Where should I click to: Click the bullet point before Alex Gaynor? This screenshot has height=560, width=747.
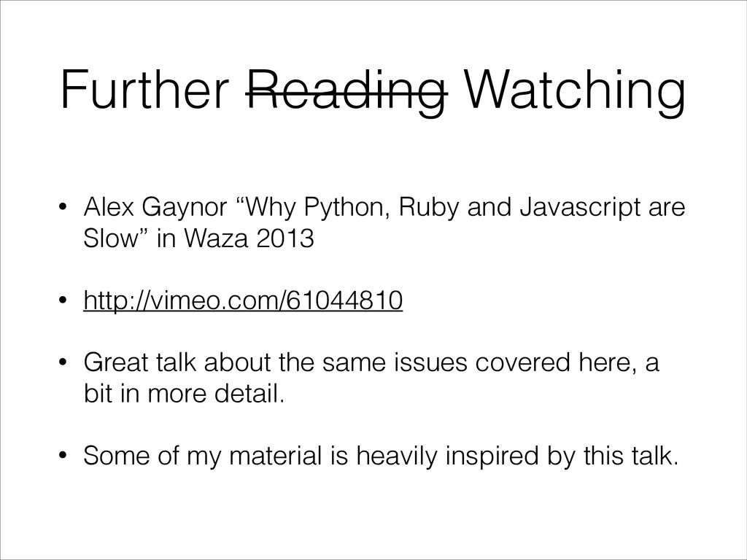coord(62,208)
